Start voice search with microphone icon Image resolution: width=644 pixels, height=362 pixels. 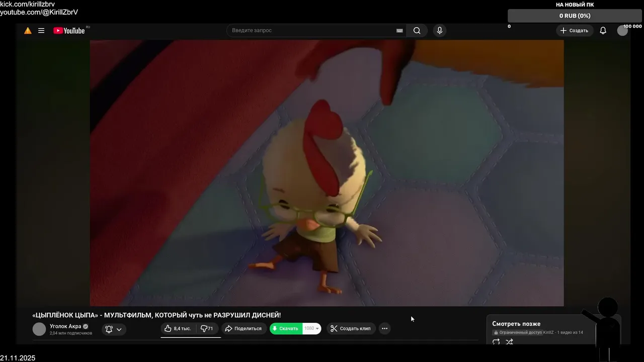[x=440, y=31]
